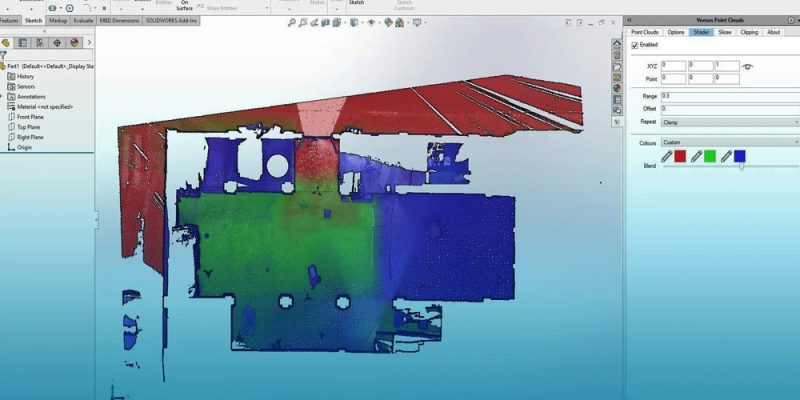Uncheck the Enabled checkbox
800x400 pixels.
(x=635, y=45)
